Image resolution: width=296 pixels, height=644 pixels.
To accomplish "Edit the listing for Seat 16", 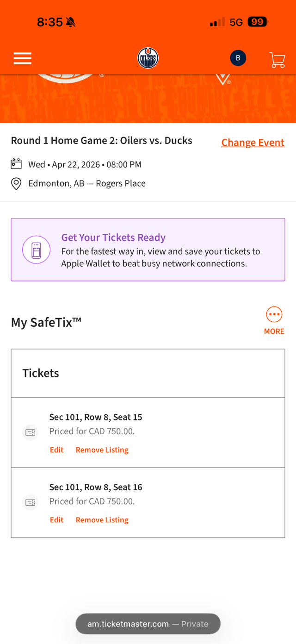I will (x=56, y=519).
